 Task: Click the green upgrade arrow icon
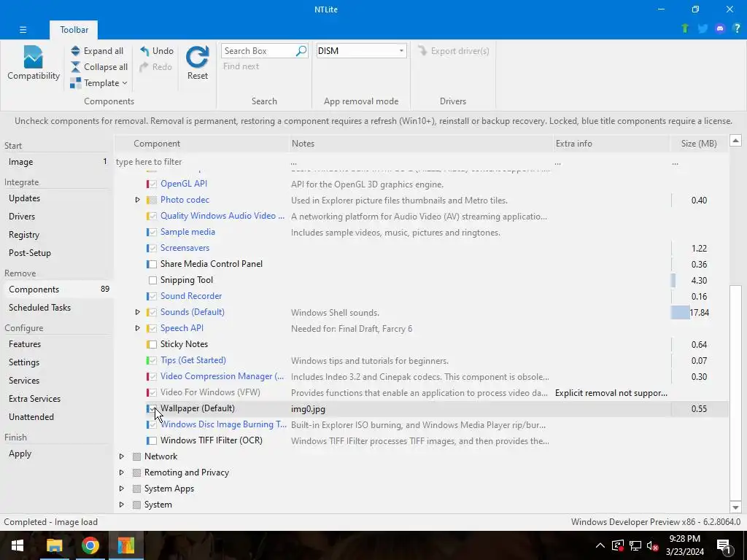click(685, 28)
